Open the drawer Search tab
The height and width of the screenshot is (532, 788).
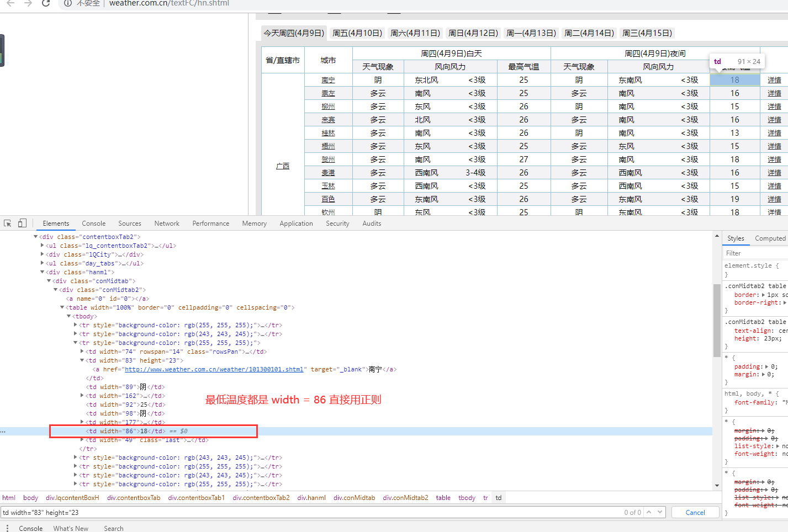click(114, 528)
